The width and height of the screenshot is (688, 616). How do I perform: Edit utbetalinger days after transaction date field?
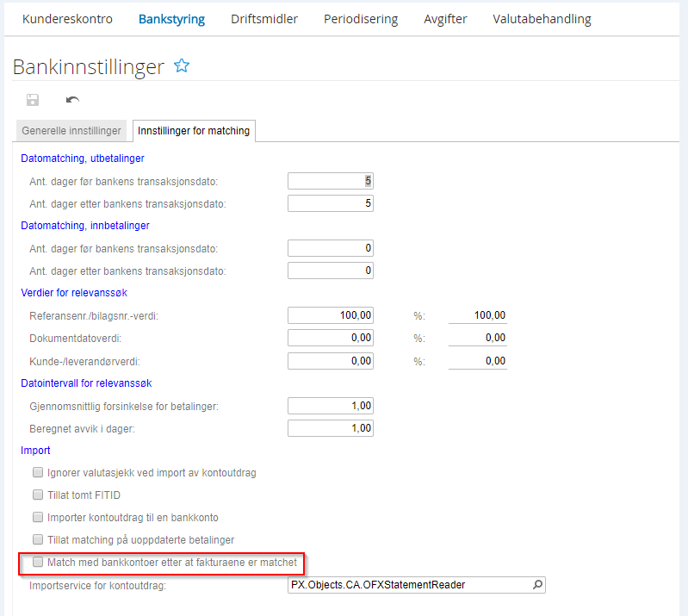(x=331, y=203)
